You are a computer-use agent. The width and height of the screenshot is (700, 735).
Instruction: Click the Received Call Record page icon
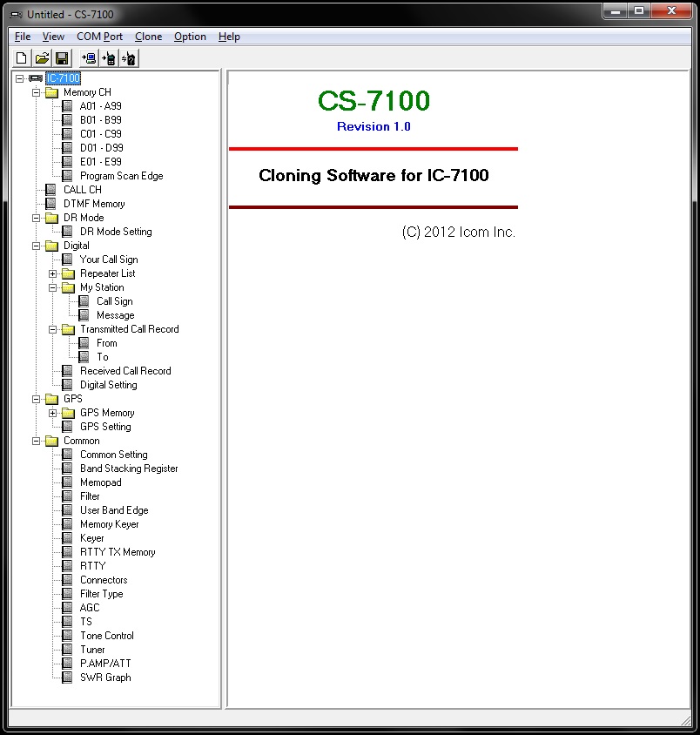(x=67, y=371)
